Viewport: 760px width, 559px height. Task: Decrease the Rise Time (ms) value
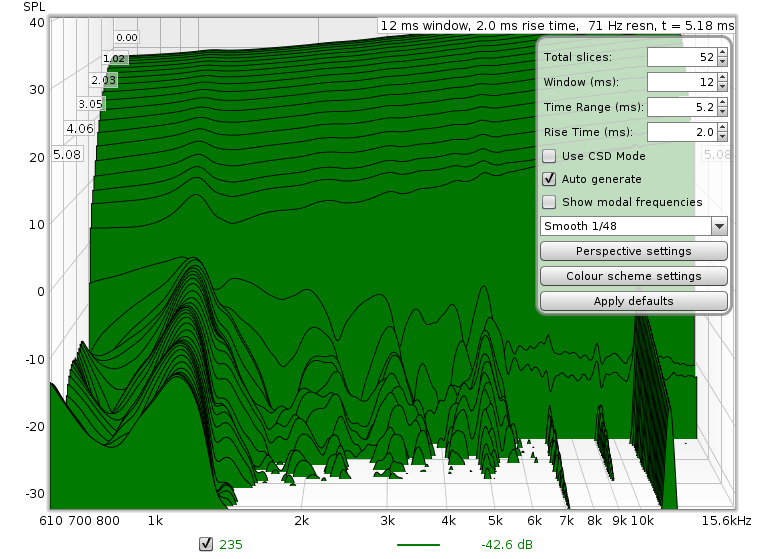coord(722,136)
